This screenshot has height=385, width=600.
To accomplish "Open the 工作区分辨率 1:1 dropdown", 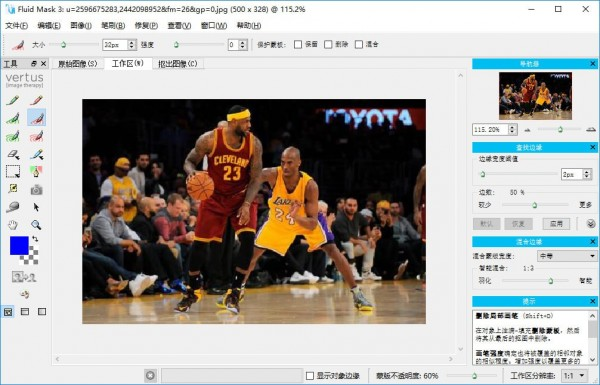I will pos(574,376).
